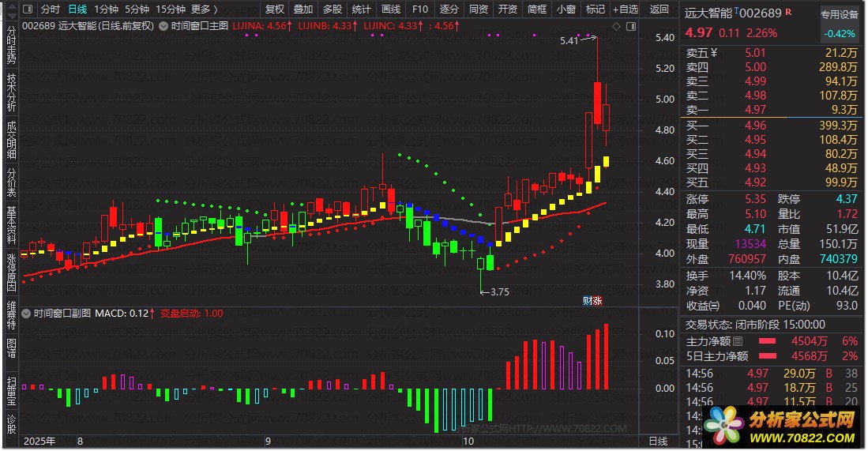Image resolution: width=868 pixels, height=451 pixels.
Task: Click the 5.41 high price label
Action: (569, 41)
